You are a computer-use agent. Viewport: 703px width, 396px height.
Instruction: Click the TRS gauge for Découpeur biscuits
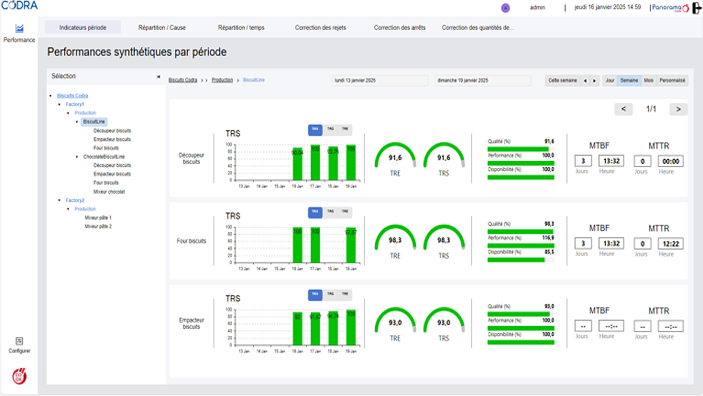(444, 156)
